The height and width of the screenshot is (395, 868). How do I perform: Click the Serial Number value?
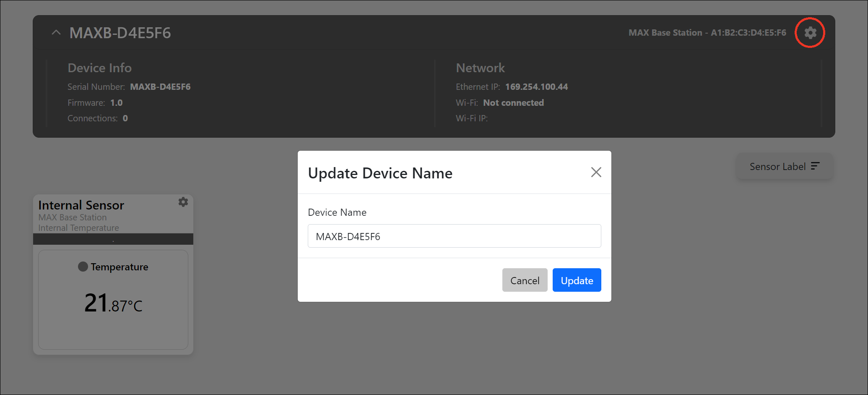coord(160,87)
